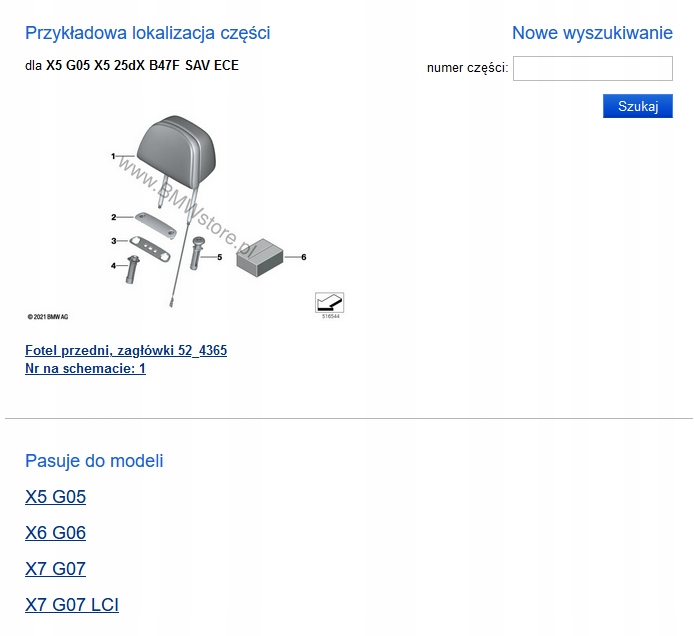694x636 pixels.
Task: Open the Fotel przedni, zagłówki 52_4365 link
Action: click(x=126, y=350)
